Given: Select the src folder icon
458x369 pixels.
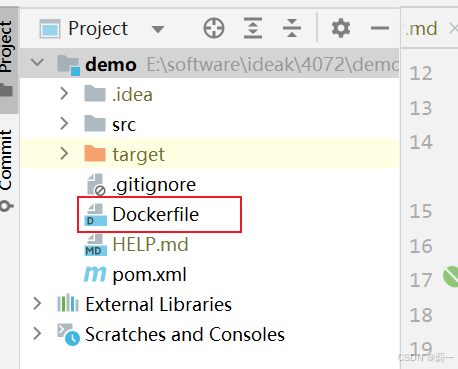Looking at the screenshot, I should coord(95,123).
